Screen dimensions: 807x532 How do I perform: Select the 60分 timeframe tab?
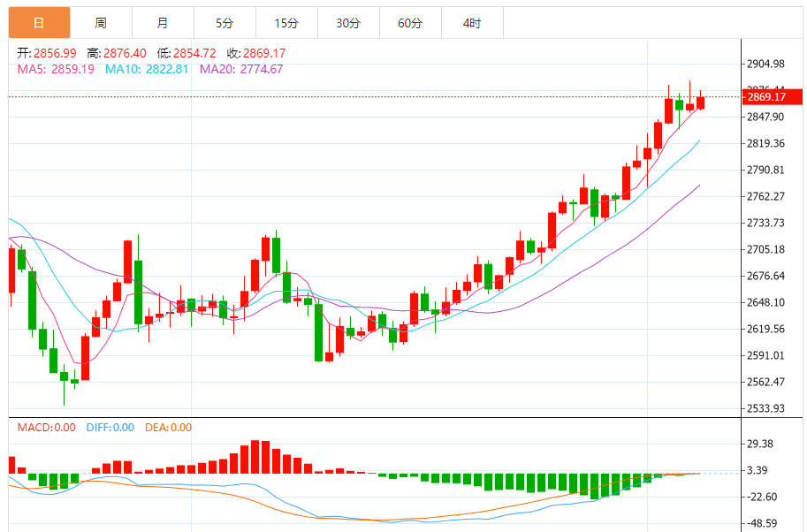[410, 23]
